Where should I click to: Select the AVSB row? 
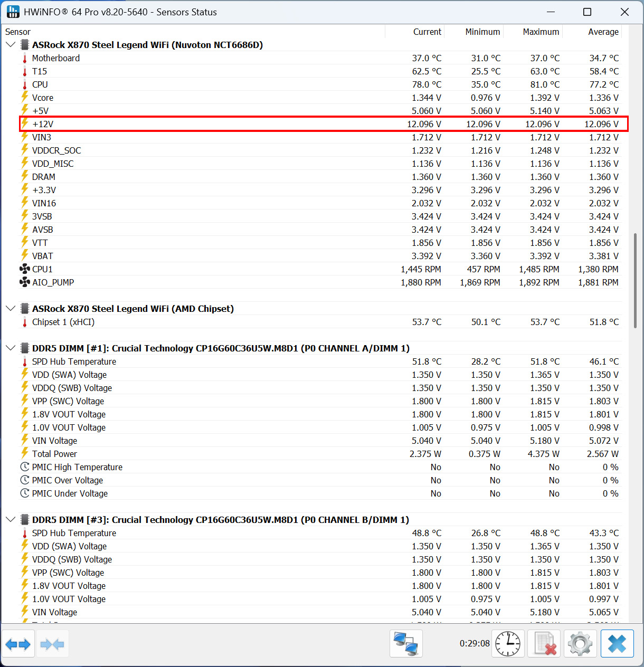coord(320,230)
